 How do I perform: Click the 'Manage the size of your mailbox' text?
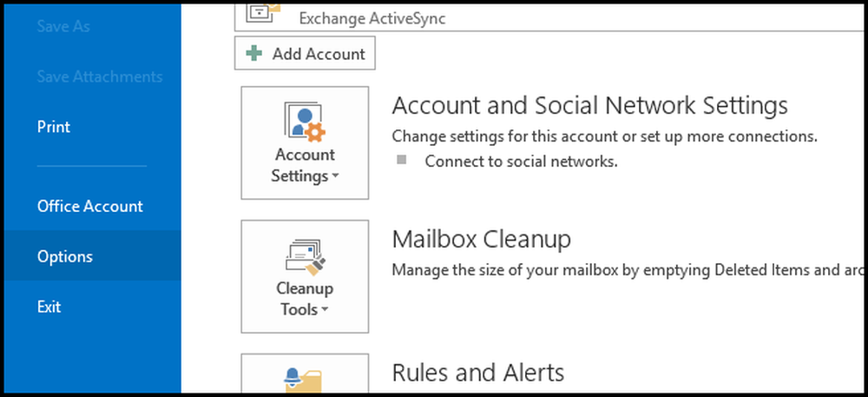[628, 270]
